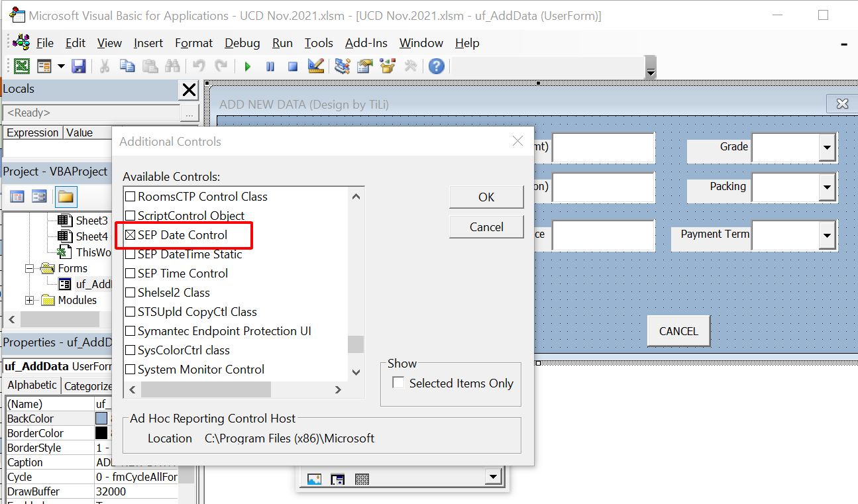
Task: Open Properties Window toolbar icon
Action: point(365,66)
